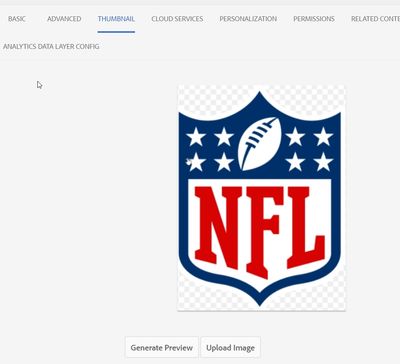Screen dimensions: 400x364
Task: Switch to the Advanced tab
Action: (x=64, y=19)
